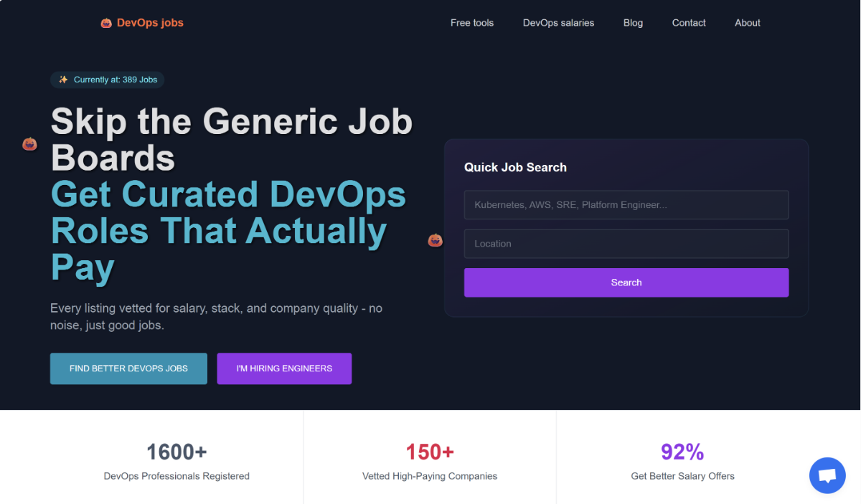Focus the Kubernetes, AWS, SRE search field
The height and width of the screenshot is (504, 861).
626,204
